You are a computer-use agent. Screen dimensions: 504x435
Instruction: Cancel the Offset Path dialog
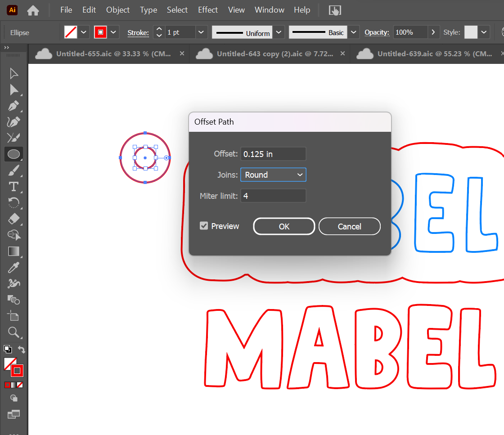[349, 226]
